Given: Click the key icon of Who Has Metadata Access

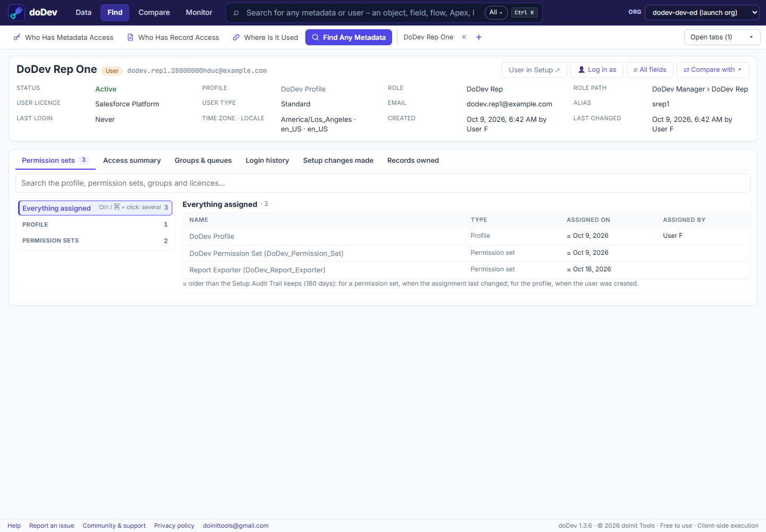Looking at the screenshot, I should click(x=17, y=37).
